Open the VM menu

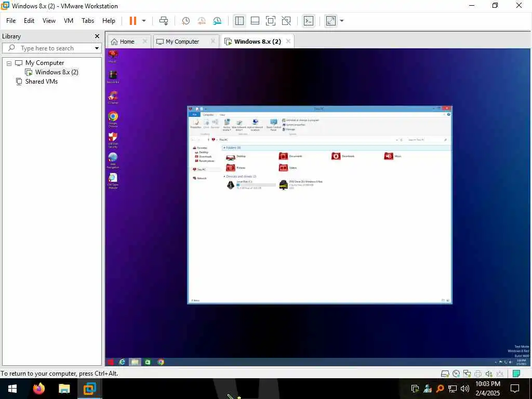69,21
